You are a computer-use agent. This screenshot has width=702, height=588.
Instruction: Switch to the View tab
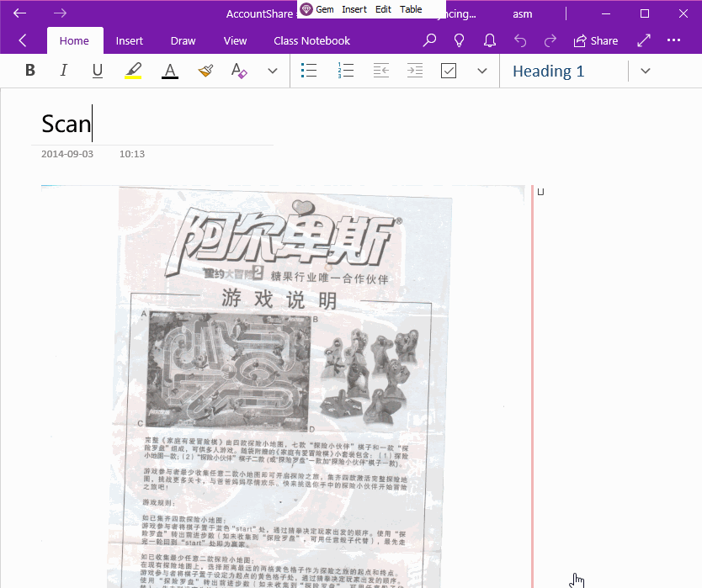[x=235, y=40]
